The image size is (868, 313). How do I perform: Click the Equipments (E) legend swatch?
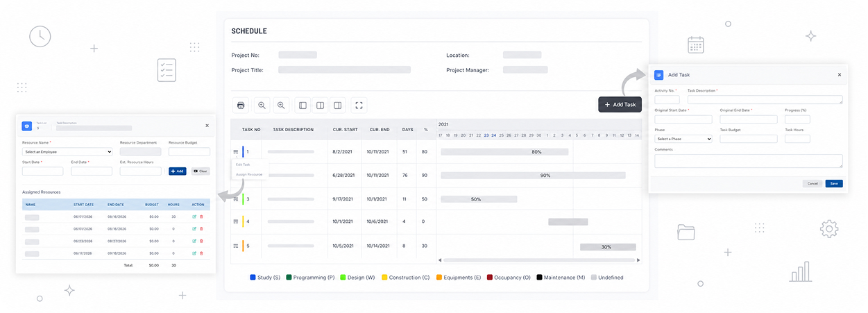point(439,278)
